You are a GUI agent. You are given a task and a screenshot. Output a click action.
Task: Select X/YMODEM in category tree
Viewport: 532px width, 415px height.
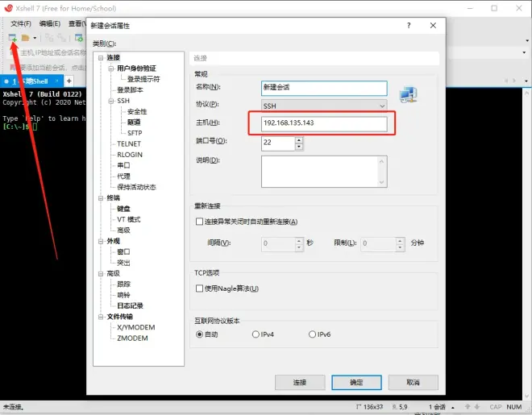point(136,327)
